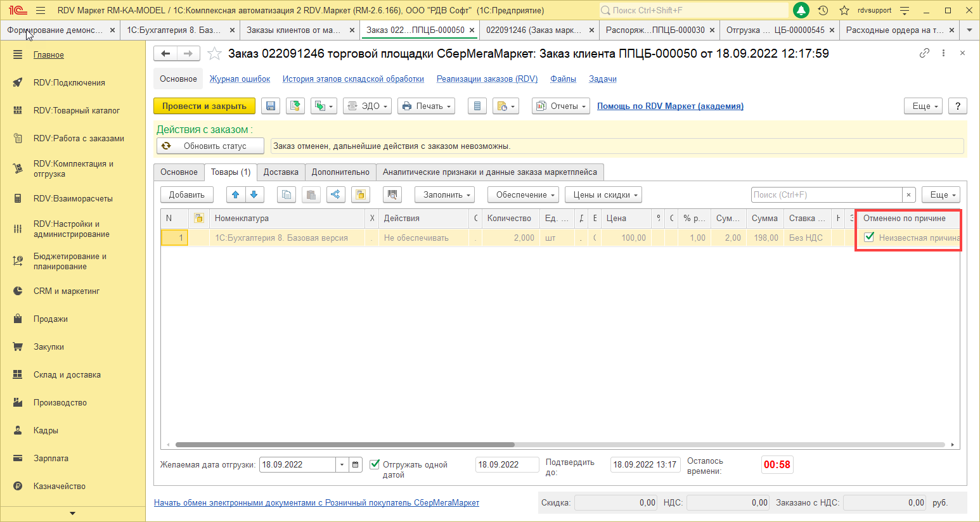Click the save document diskette icon

(271, 106)
